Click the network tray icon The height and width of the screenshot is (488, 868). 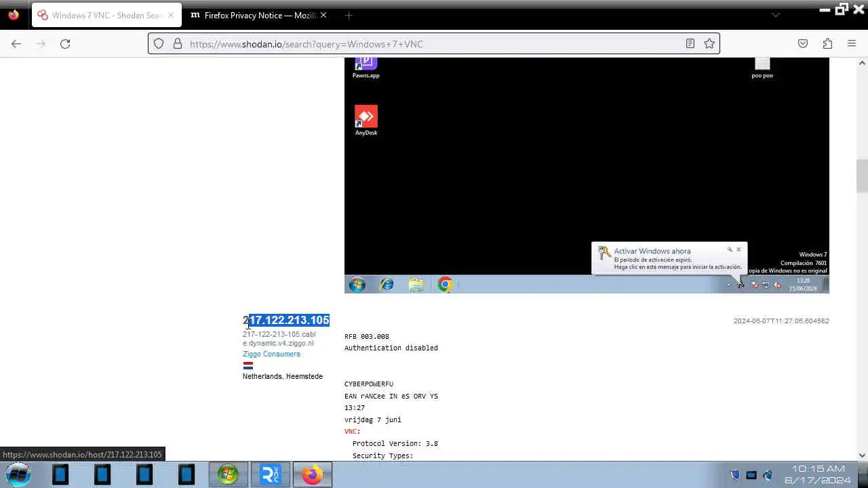751,475
